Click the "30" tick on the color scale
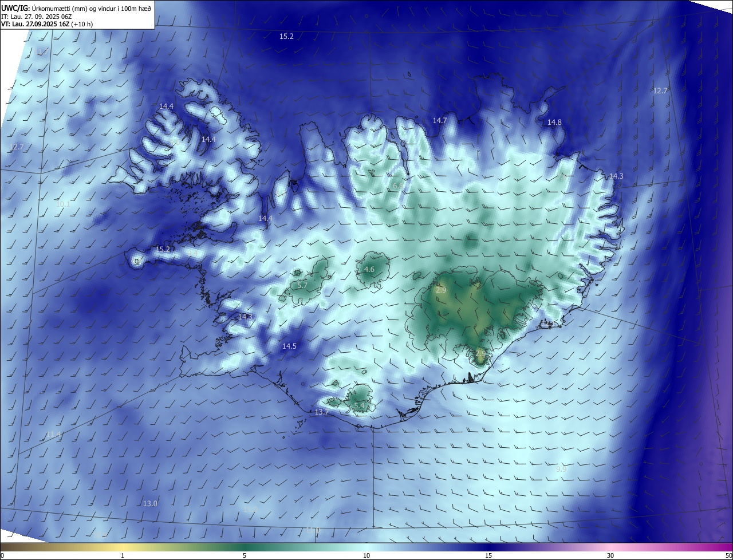This screenshot has height=560, width=733. (x=610, y=555)
